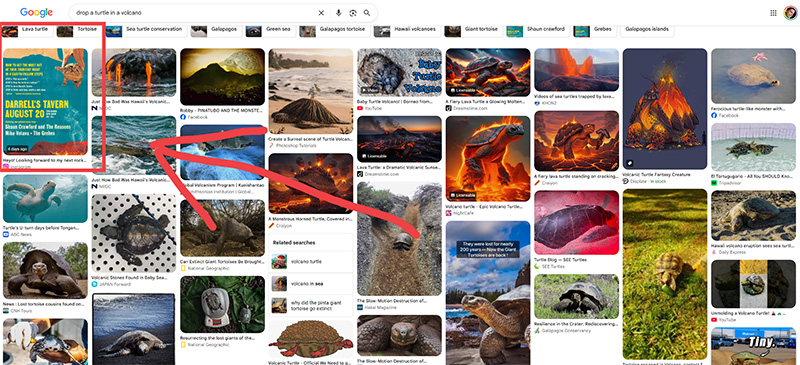Open the 'Create a Surreal scene of Turtle Volcano' image

point(311,91)
